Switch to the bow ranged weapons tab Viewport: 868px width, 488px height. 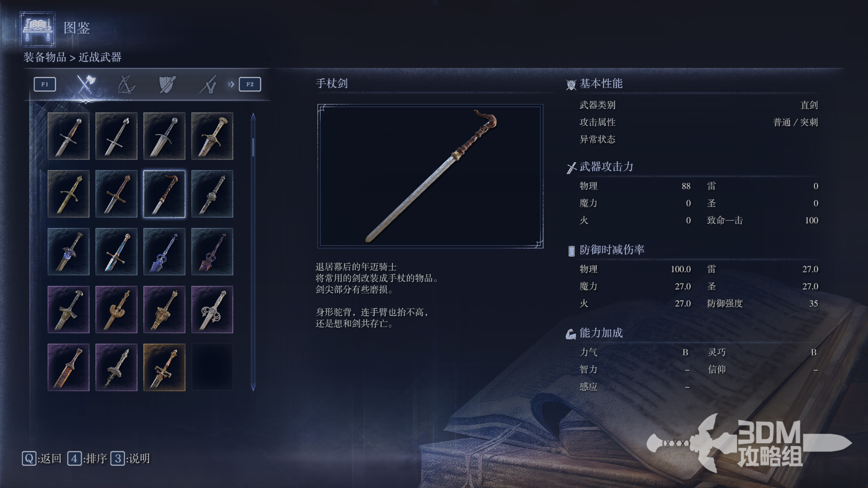(x=126, y=84)
